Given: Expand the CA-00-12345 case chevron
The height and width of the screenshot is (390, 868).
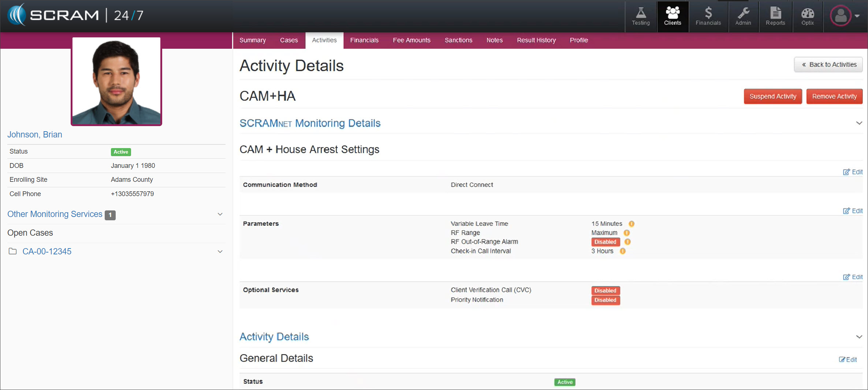Looking at the screenshot, I should point(220,251).
